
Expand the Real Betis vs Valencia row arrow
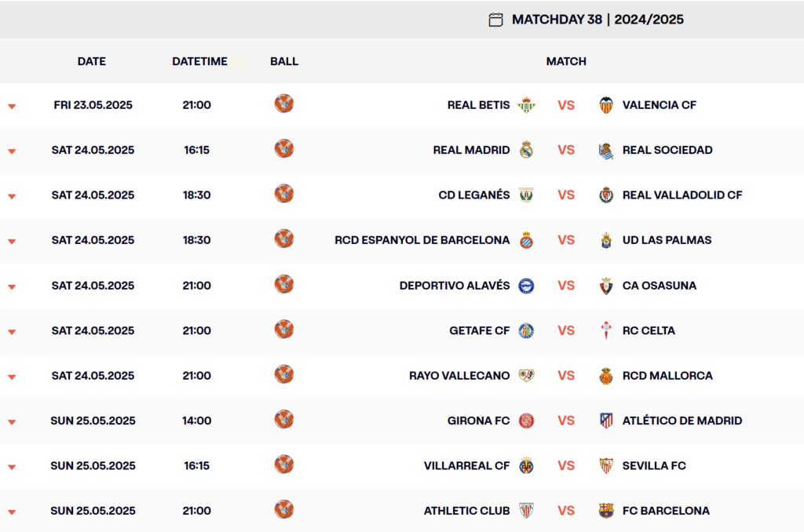click(12, 106)
